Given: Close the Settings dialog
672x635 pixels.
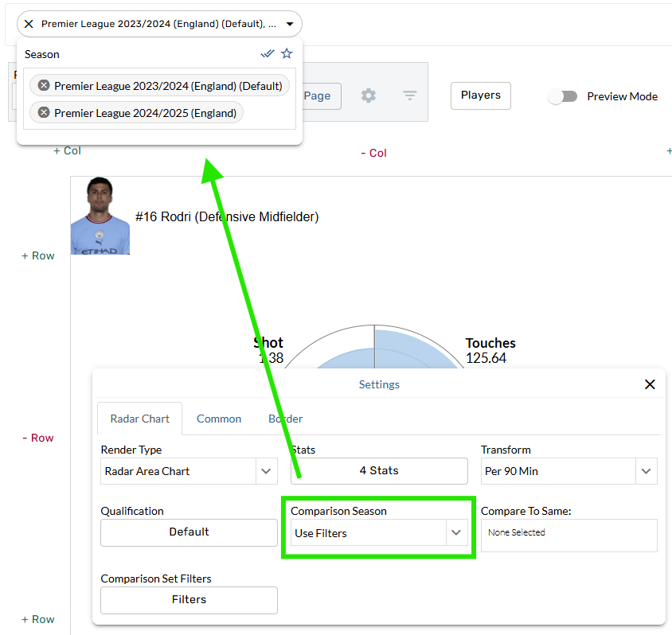Looking at the screenshot, I should pyautogui.click(x=650, y=384).
